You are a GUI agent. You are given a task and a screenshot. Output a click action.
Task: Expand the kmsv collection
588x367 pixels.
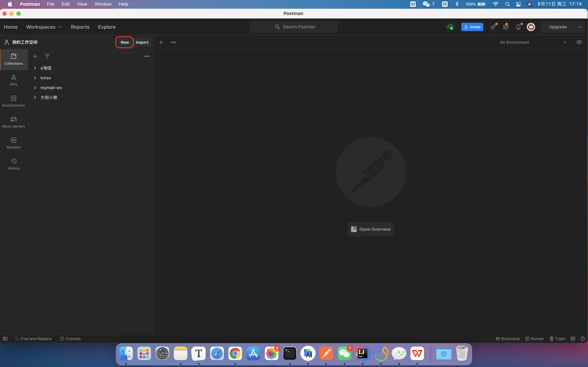pyautogui.click(x=35, y=78)
